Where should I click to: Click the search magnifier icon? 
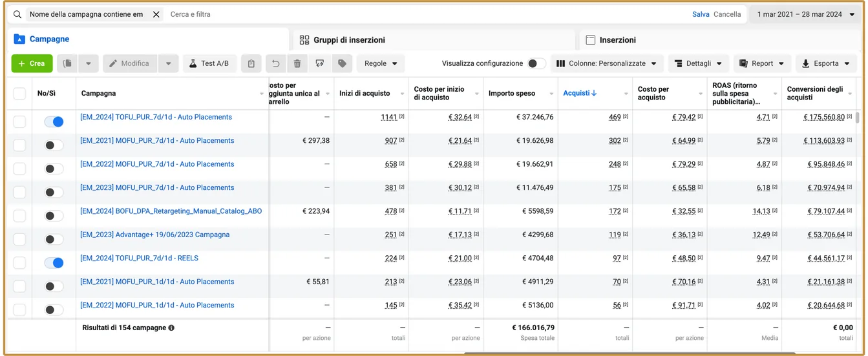[x=17, y=14]
